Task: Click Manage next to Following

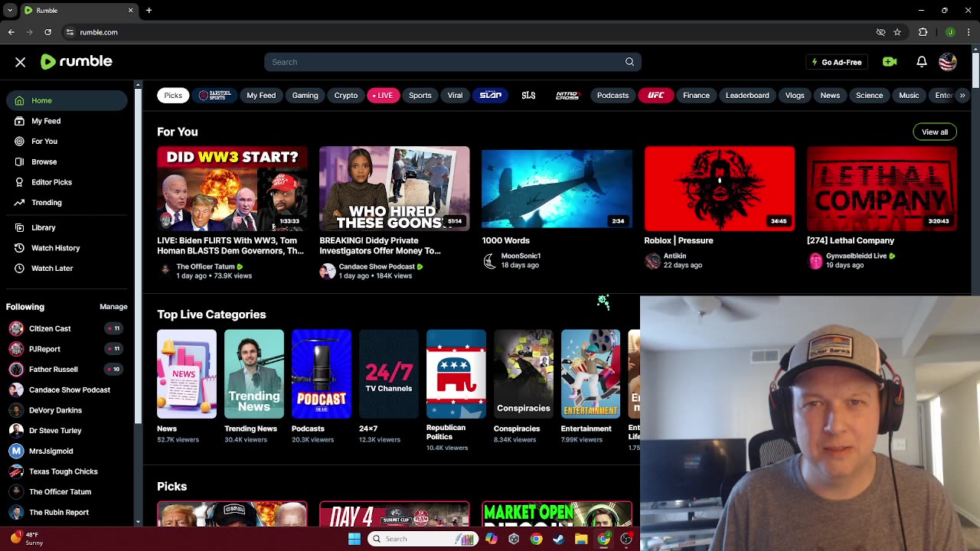Action: pos(113,307)
